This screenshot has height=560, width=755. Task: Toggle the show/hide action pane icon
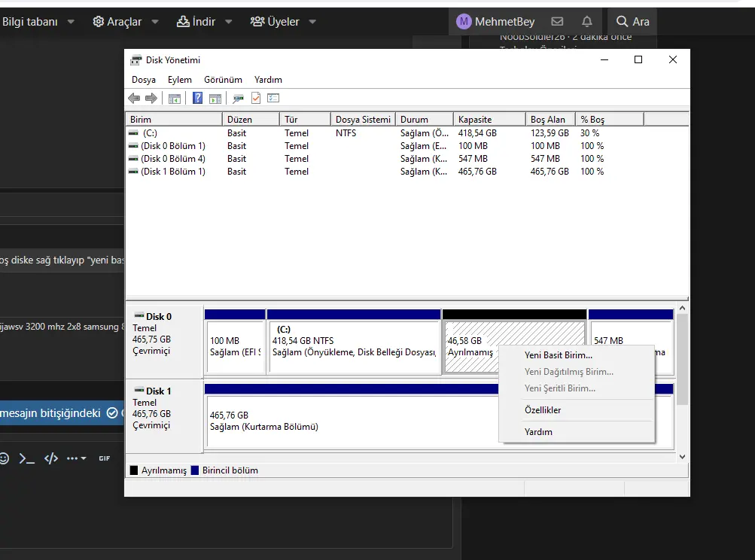(x=215, y=99)
